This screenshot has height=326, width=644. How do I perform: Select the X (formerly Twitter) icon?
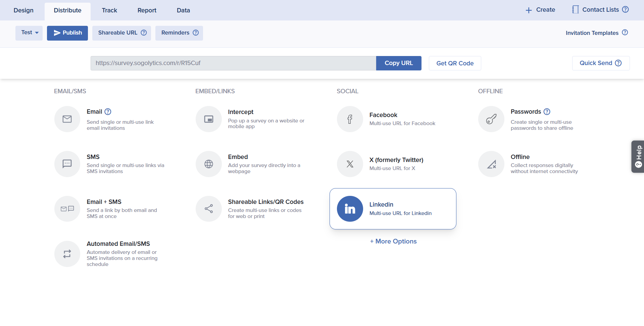coord(350,164)
